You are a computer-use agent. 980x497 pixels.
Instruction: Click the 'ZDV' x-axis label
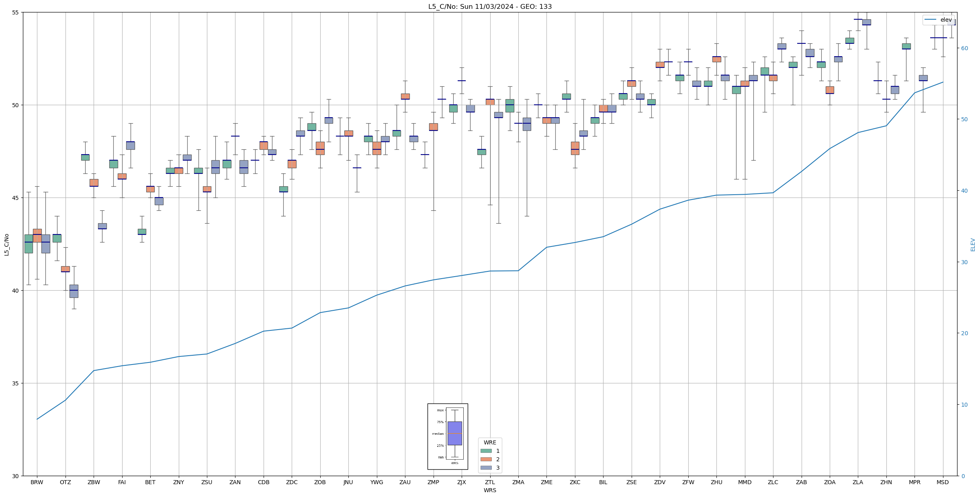coord(660,482)
